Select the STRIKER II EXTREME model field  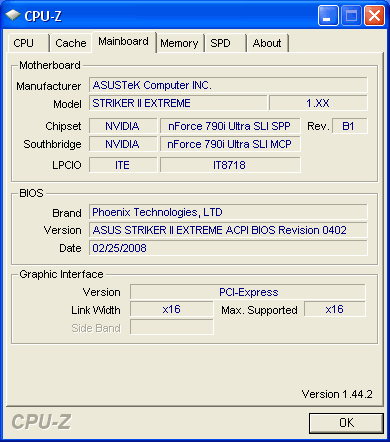click(178, 103)
